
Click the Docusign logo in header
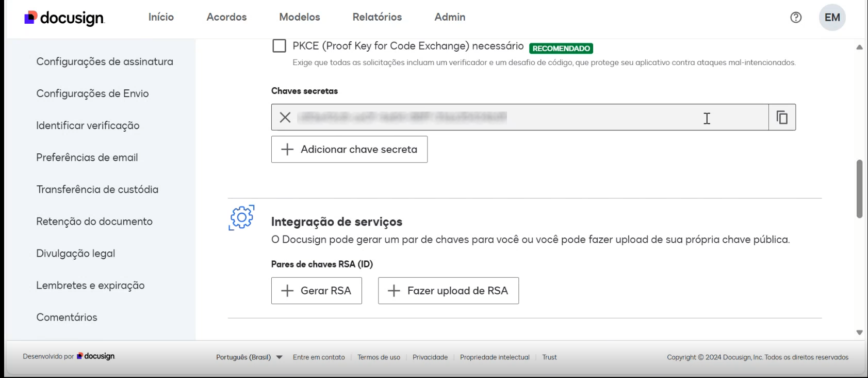64,18
